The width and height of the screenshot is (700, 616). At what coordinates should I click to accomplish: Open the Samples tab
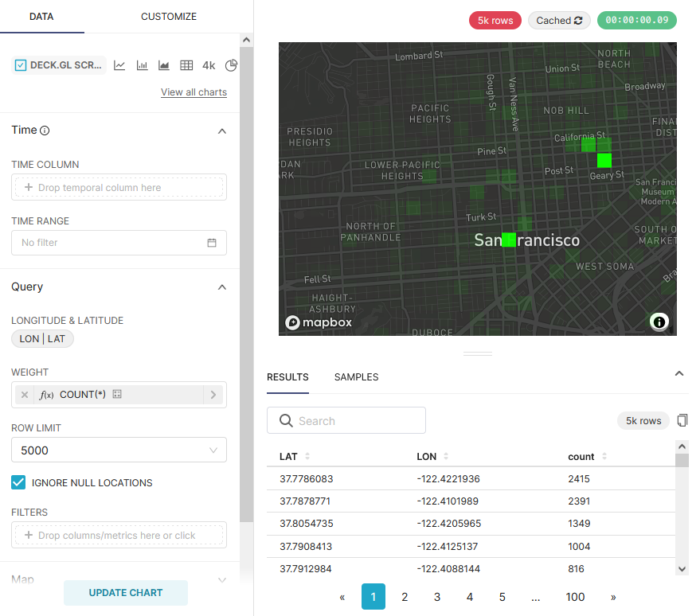tap(356, 377)
